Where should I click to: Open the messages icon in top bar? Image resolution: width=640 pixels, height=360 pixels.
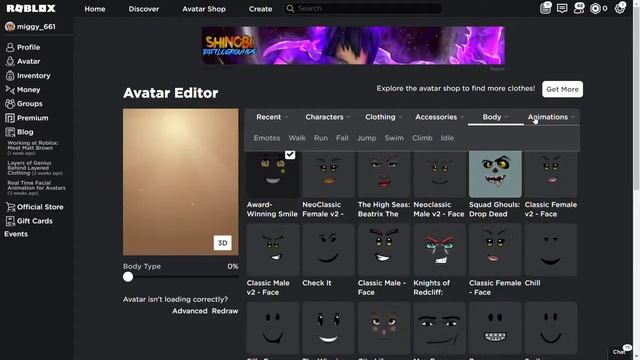click(x=562, y=8)
